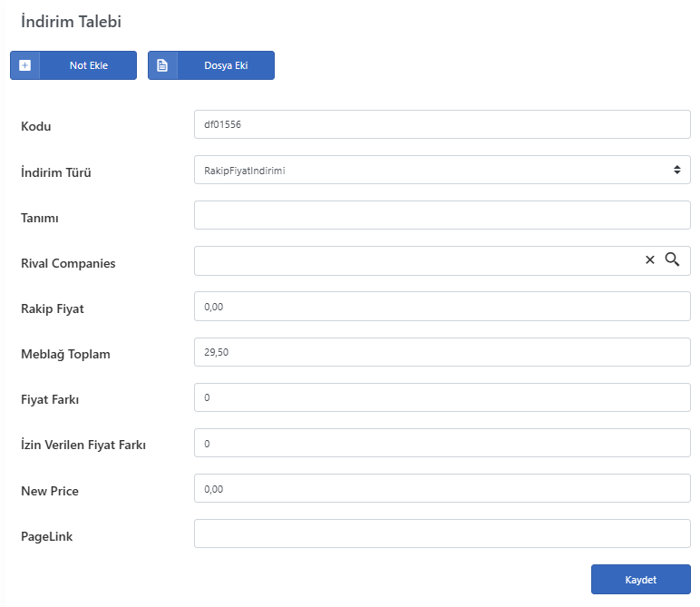Save the form with Kaydet button
The height and width of the screenshot is (607, 700).
click(x=641, y=579)
